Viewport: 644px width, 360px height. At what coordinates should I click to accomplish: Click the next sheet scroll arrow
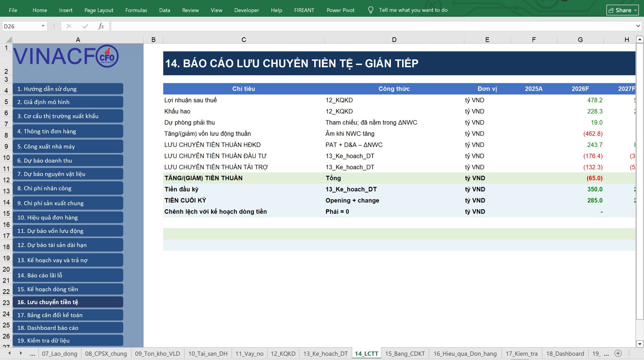(21, 353)
